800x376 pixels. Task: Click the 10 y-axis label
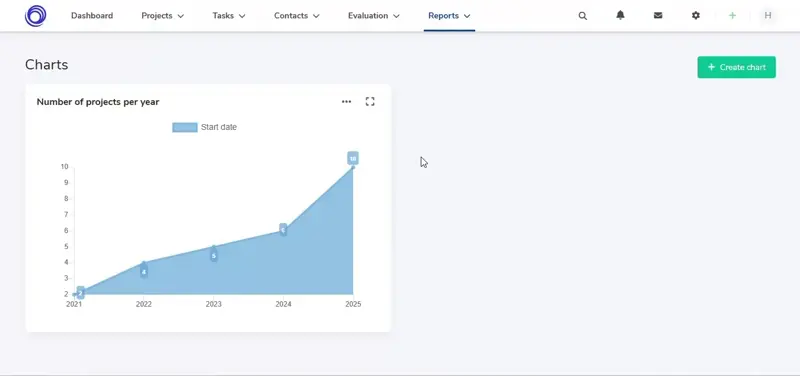(x=64, y=166)
